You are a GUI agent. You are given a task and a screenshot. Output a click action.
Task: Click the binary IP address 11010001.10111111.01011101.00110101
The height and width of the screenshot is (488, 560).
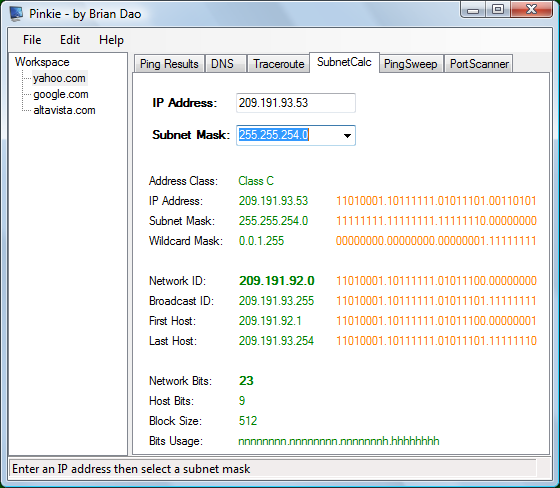coord(436,201)
